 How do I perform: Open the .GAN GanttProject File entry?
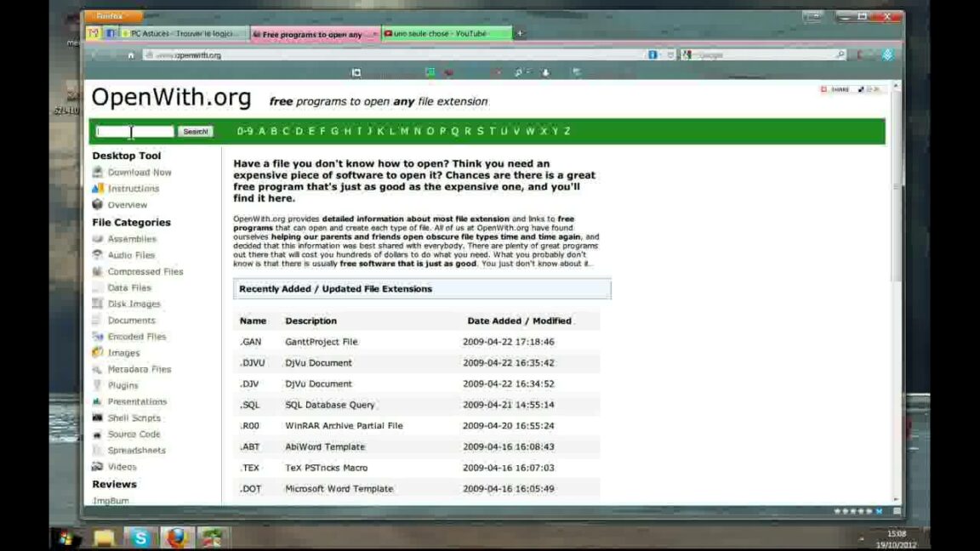pos(251,342)
